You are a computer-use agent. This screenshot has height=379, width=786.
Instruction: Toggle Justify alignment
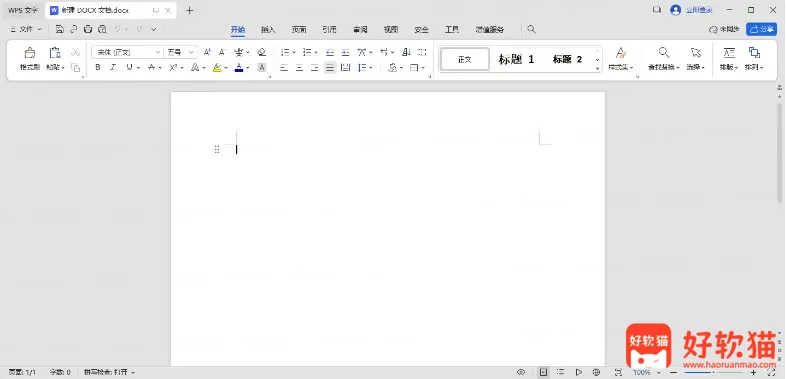pyautogui.click(x=330, y=67)
